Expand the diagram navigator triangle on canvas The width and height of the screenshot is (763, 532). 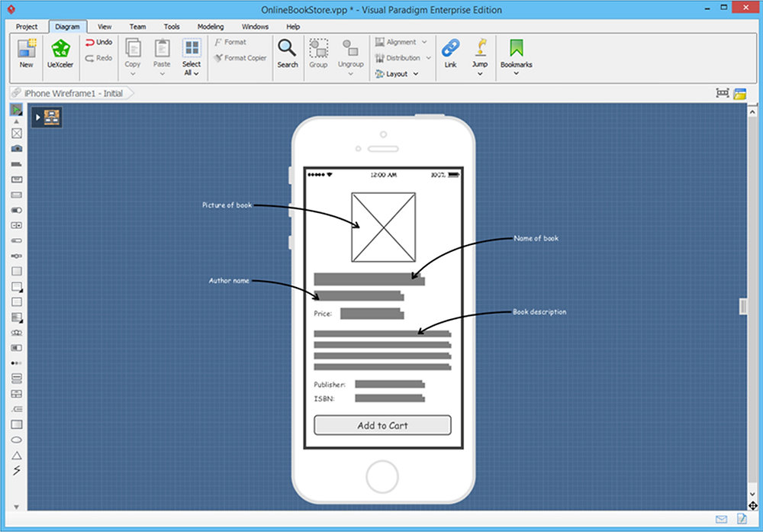point(37,118)
